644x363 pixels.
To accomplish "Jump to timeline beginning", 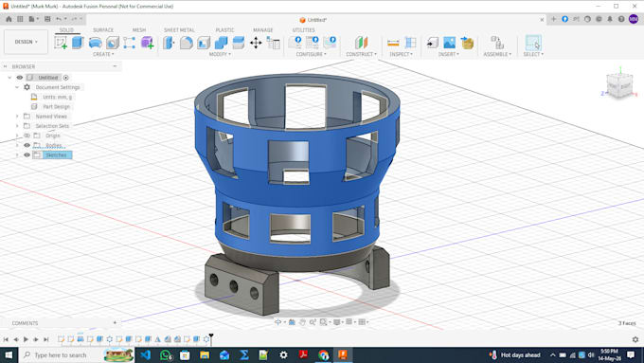I will click(x=6, y=339).
